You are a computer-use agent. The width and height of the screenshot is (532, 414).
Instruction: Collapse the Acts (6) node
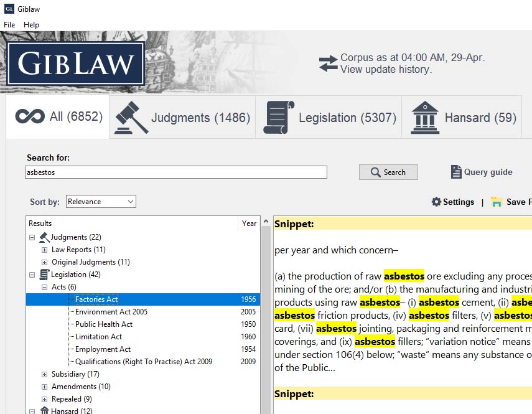click(x=44, y=287)
